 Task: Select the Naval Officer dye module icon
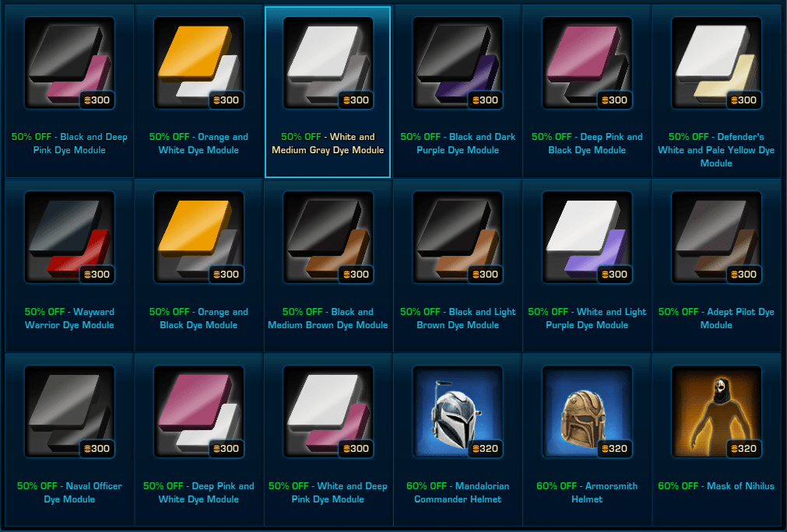(x=69, y=411)
